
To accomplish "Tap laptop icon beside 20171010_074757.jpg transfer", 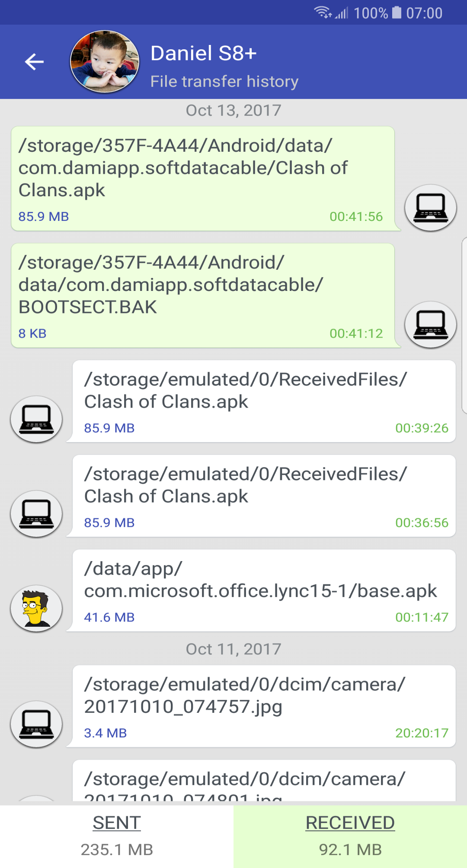I will (36, 724).
